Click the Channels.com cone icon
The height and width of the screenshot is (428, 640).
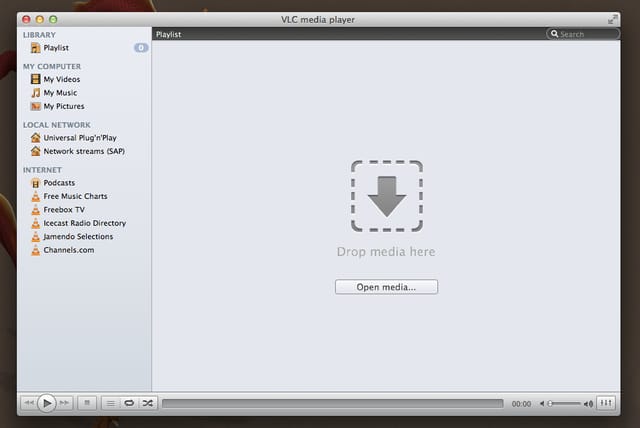pos(36,250)
